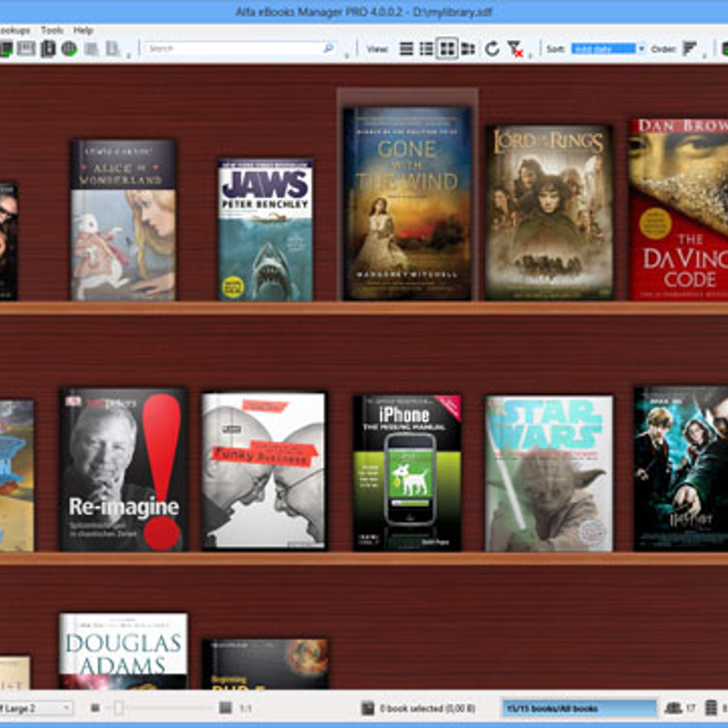Click the save disk icon in toolbar
Image resolution: width=728 pixels, height=728 pixels.
coord(26,48)
